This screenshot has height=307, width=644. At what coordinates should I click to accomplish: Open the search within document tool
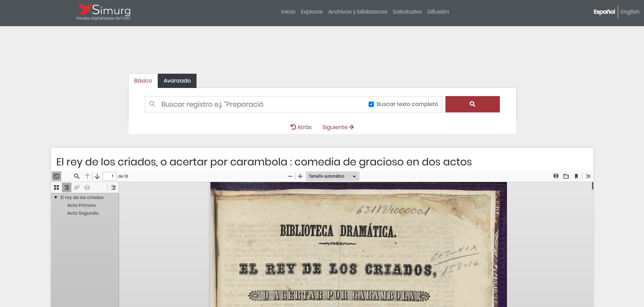tap(77, 176)
